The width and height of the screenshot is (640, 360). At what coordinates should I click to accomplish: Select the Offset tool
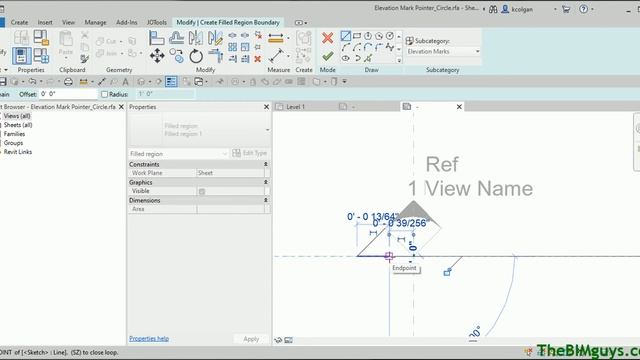[x=176, y=38]
